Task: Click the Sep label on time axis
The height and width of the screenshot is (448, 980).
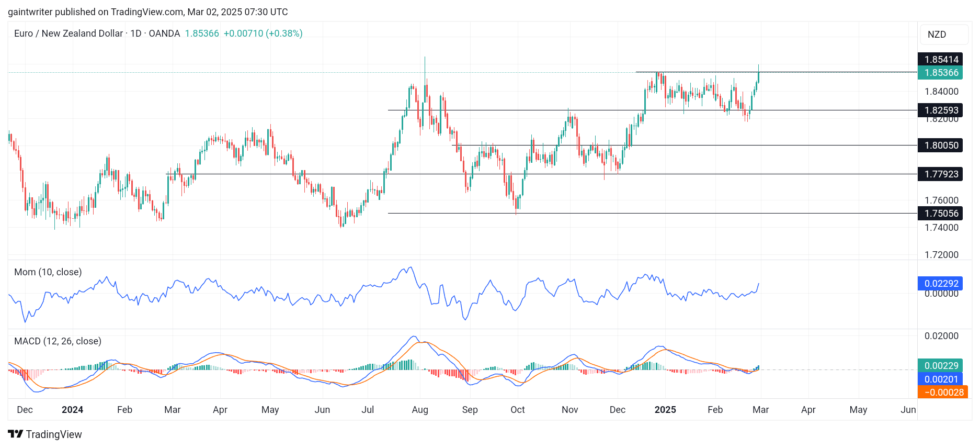Action: pyautogui.click(x=470, y=410)
